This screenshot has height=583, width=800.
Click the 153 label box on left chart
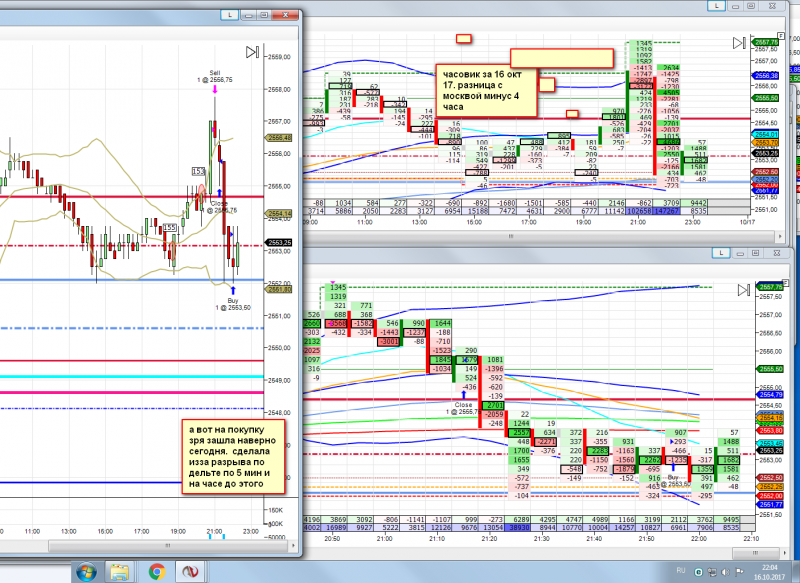pyautogui.click(x=198, y=171)
